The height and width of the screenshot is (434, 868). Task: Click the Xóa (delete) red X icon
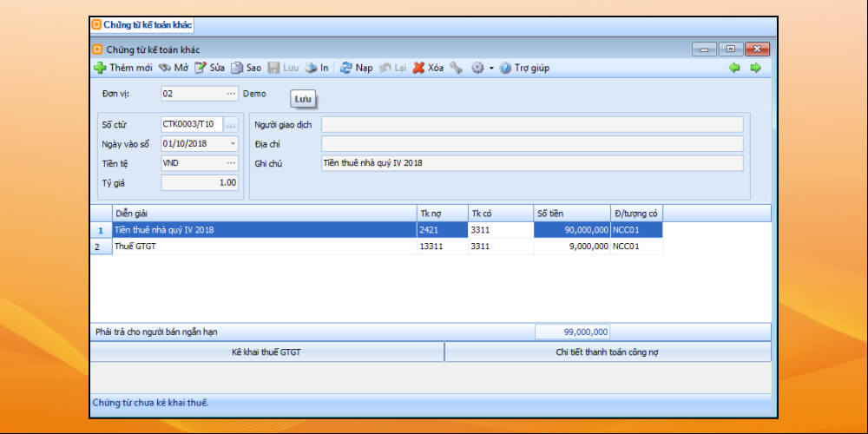tap(418, 68)
